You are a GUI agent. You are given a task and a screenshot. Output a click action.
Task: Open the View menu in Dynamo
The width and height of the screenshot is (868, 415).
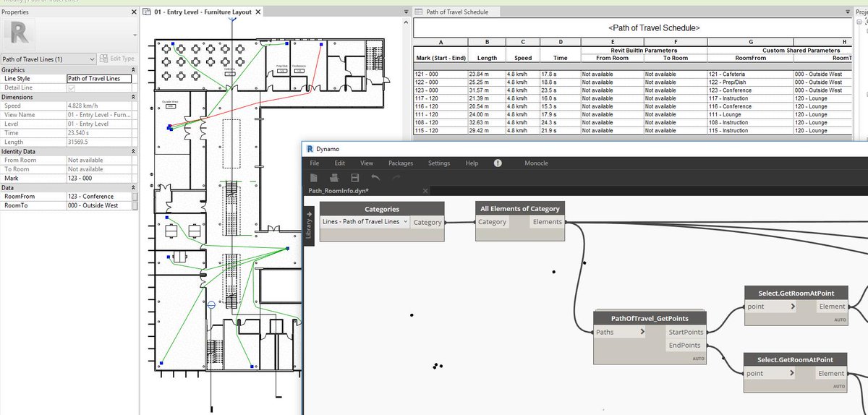[367, 163]
